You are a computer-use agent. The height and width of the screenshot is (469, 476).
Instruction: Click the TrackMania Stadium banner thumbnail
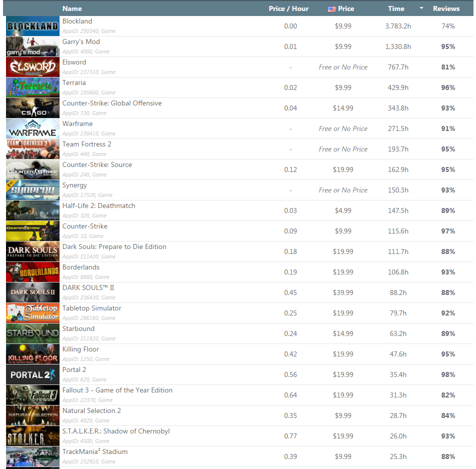pyautogui.click(x=33, y=456)
